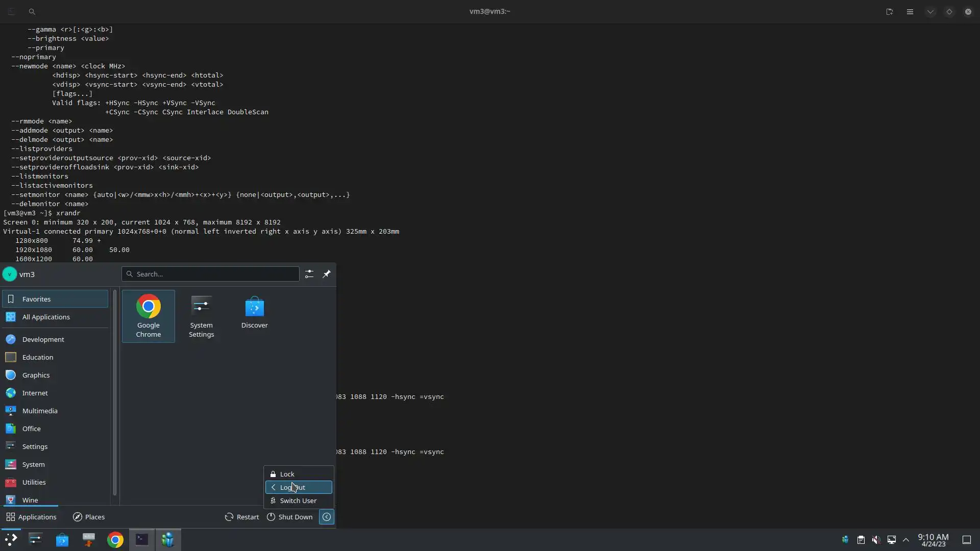Open the Development category
Image resolution: width=980 pixels, height=551 pixels.
(x=43, y=339)
